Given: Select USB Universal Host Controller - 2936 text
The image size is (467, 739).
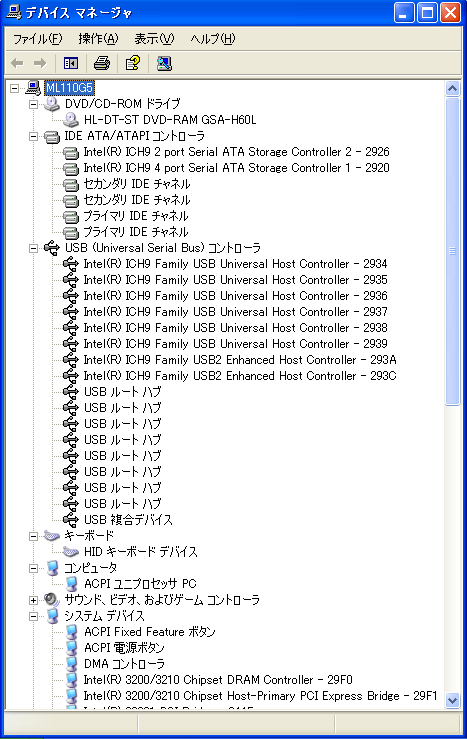Looking at the screenshot, I should coord(235,296).
